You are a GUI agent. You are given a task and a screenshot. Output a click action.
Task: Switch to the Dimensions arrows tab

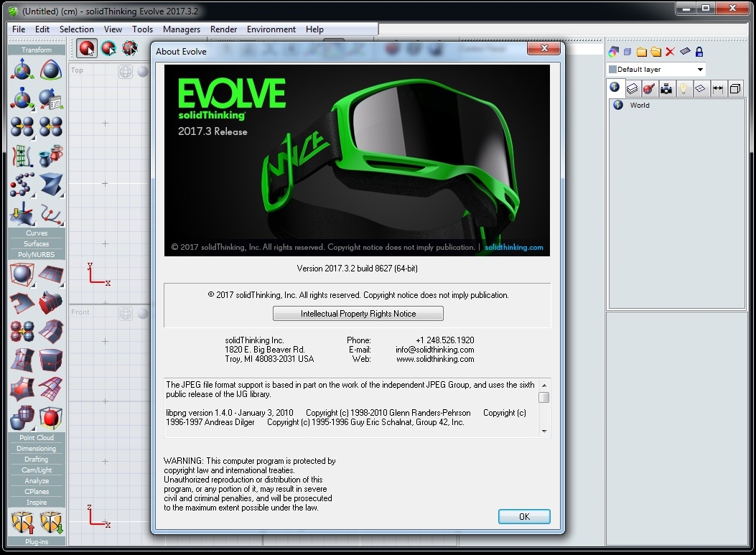point(718,89)
